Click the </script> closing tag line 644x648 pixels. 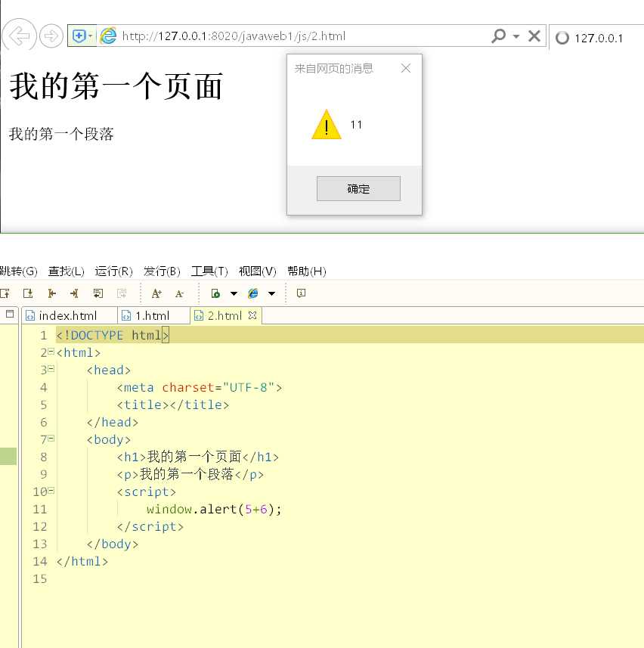point(150,526)
